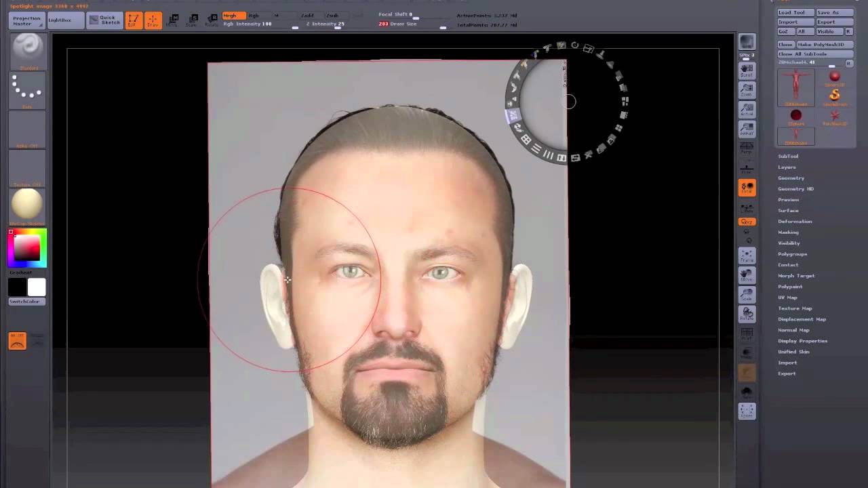The width and height of the screenshot is (868, 488).
Task: Open the material sphere selector
Action: tap(28, 207)
